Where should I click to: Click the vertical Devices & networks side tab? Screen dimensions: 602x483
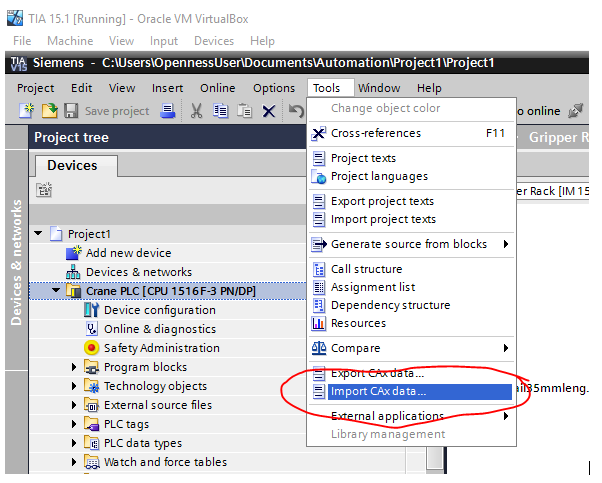[x=16, y=262]
